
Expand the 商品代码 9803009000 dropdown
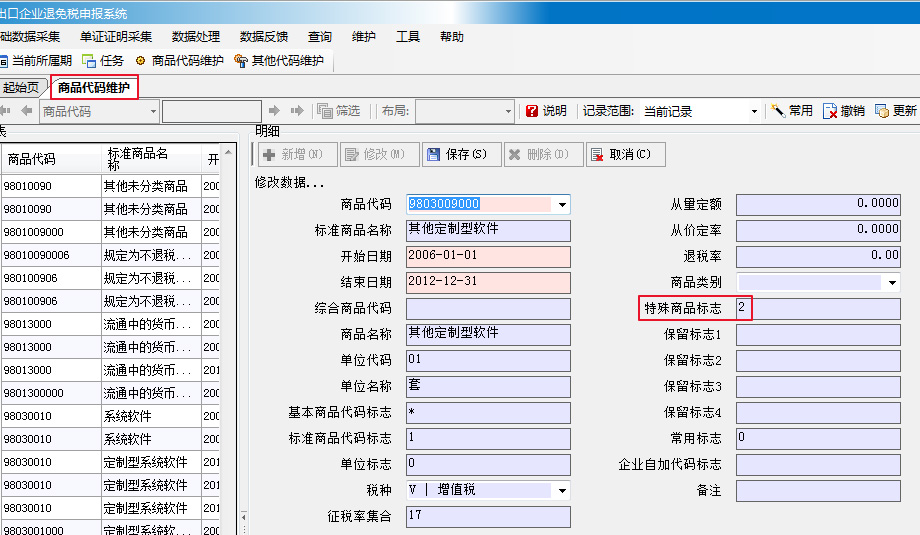tap(562, 205)
